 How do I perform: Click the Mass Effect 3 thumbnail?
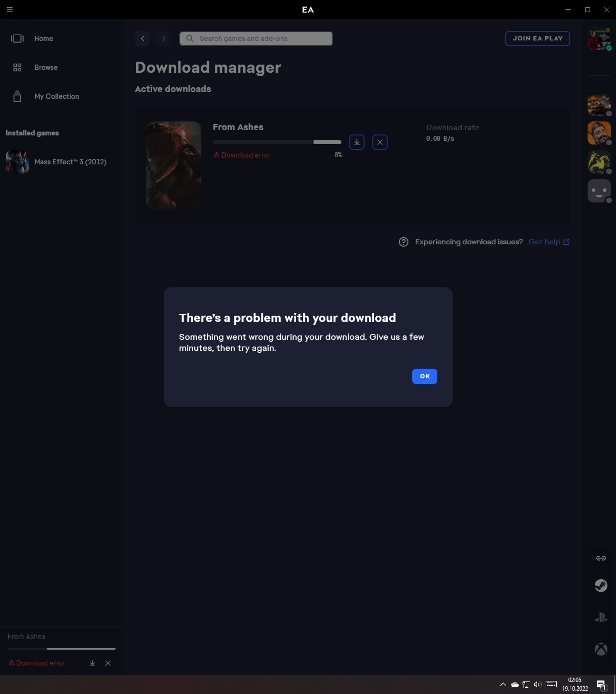[x=17, y=162]
